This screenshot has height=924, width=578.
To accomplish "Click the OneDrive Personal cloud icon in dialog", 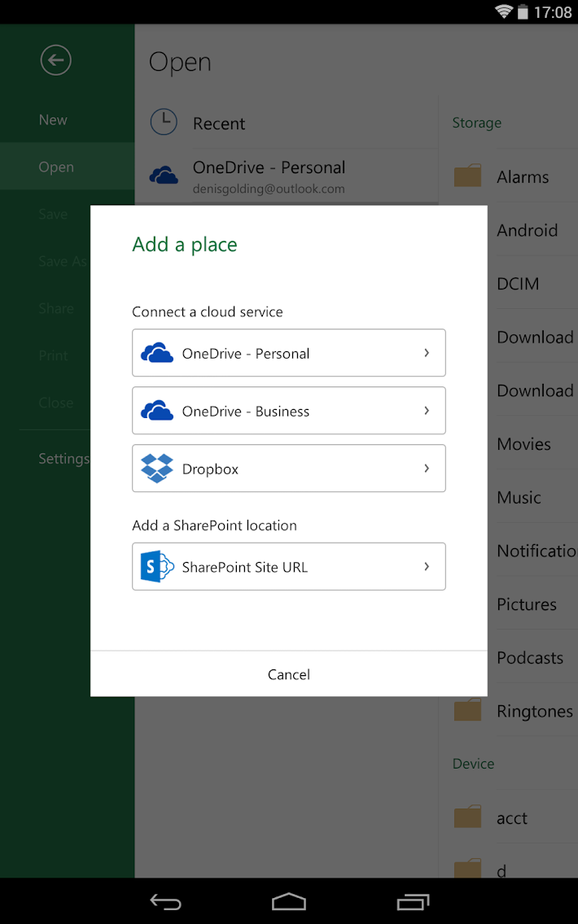I will pyautogui.click(x=157, y=353).
